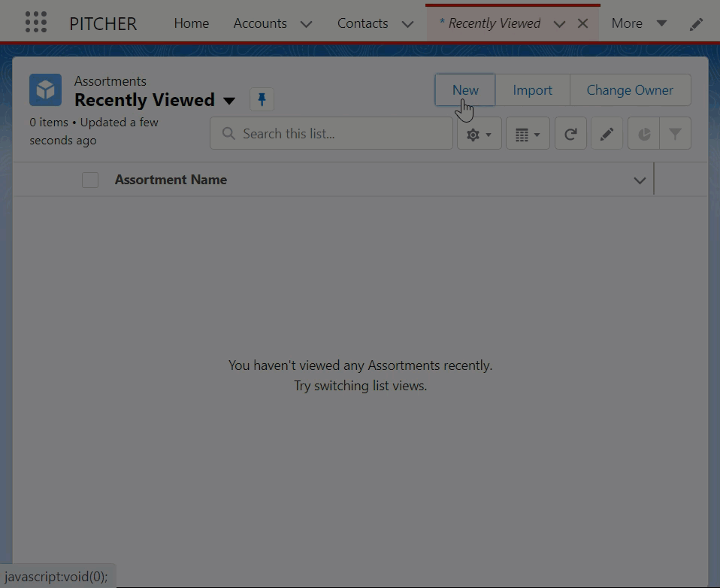This screenshot has width=720, height=588.
Task: Open filters panel via funnel icon
Action: 675,134
